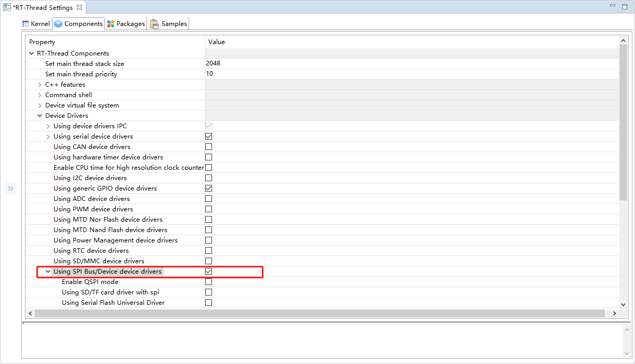Toggle Using serial device drivers checkbox
The height and width of the screenshot is (364, 635).
(x=208, y=137)
